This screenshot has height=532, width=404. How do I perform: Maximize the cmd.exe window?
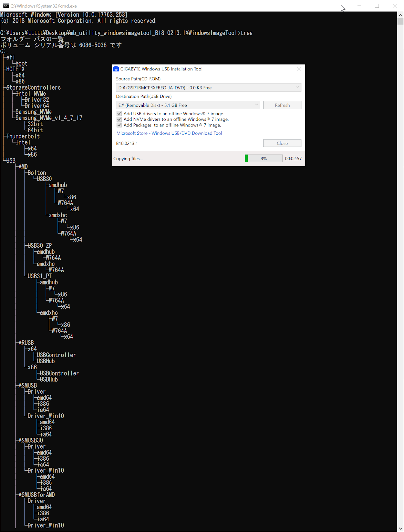pyautogui.click(x=377, y=6)
